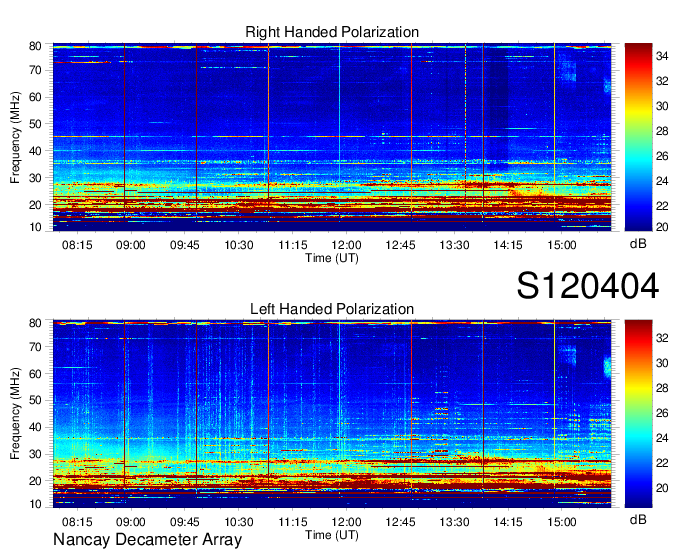Click the 15:00 tick on upper time axis

point(562,245)
